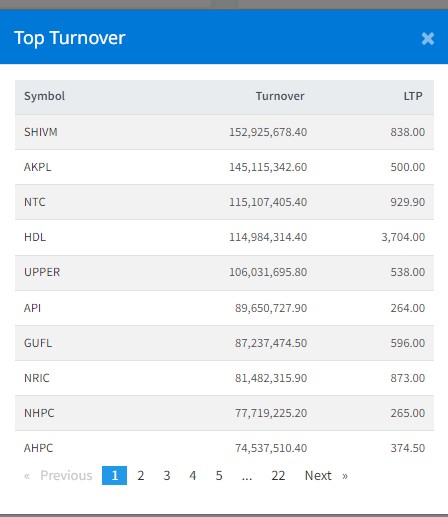
Task: Select the UPPER symbol row
Action: tap(224, 273)
